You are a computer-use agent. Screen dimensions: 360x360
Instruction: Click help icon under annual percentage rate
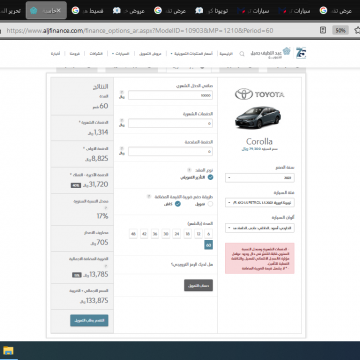(x=106, y=208)
